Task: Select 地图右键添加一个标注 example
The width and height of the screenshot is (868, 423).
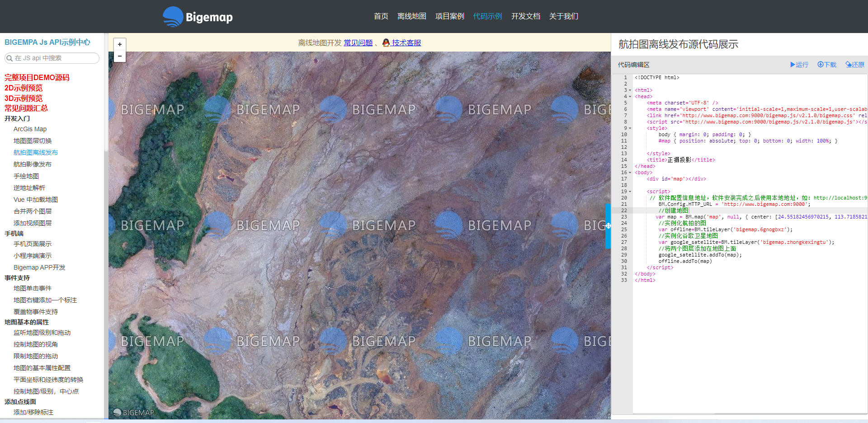Action: [45, 300]
